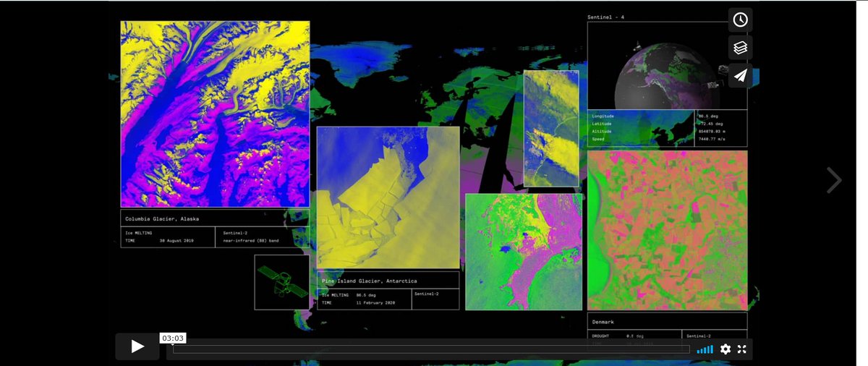Click the "11 February 2020" date text
This screenshot has width=868, height=366.
point(375,302)
